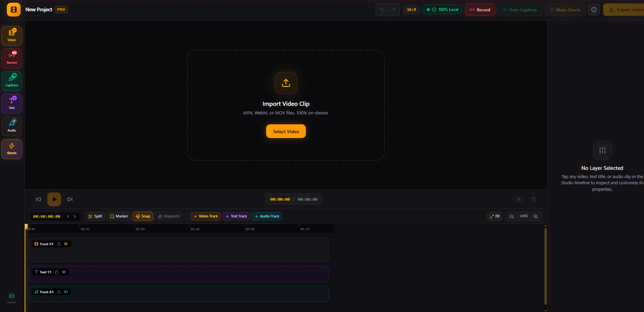This screenshot has height=312, width=644.
Task: Open the Record sidebar tool
Action: pyautogui.click(x=12, y=59)
